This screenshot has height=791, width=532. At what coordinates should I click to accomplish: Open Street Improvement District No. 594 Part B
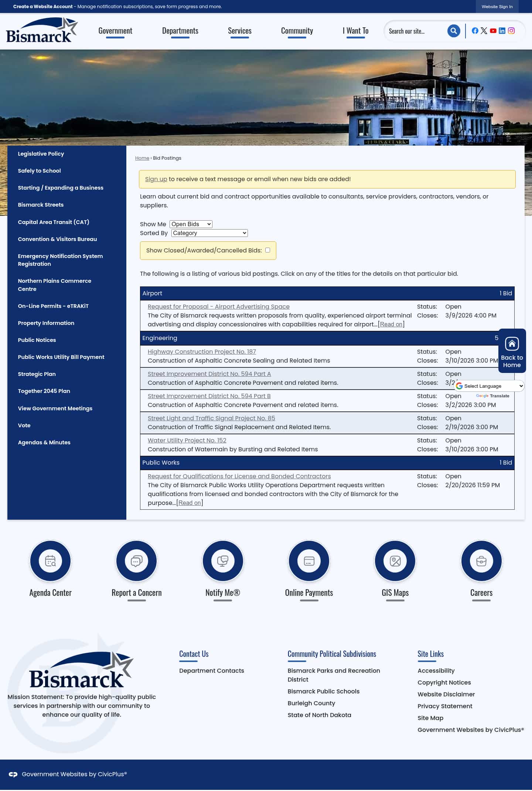(209, 396)
